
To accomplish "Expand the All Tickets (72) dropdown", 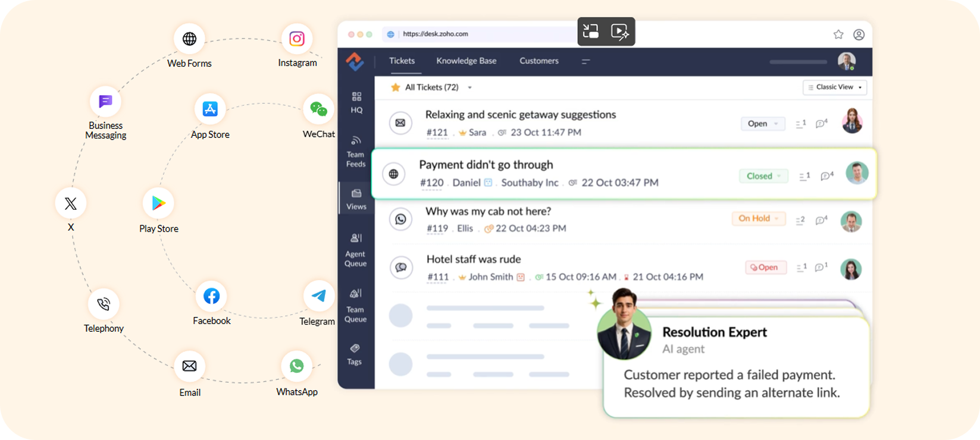I will [469, 87].
